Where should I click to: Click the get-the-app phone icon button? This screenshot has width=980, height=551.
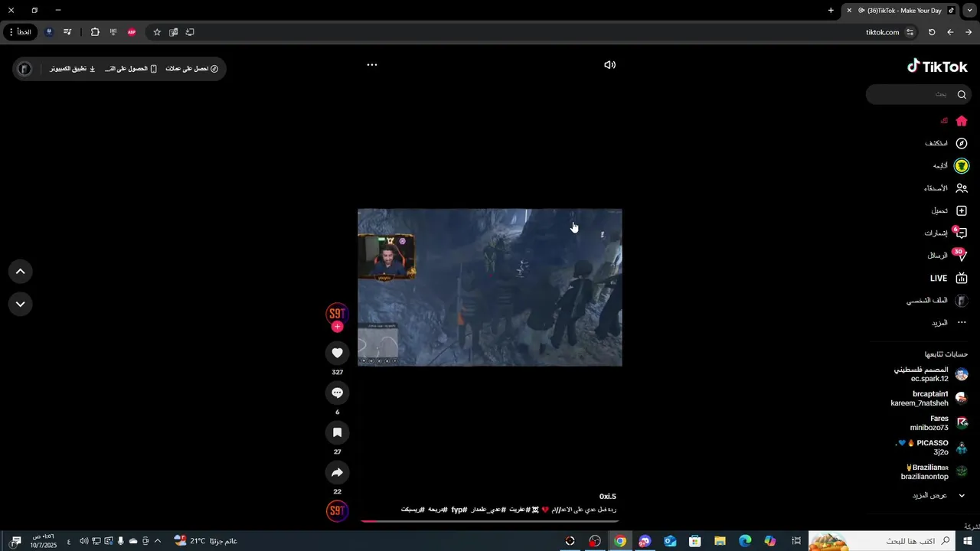131,69
